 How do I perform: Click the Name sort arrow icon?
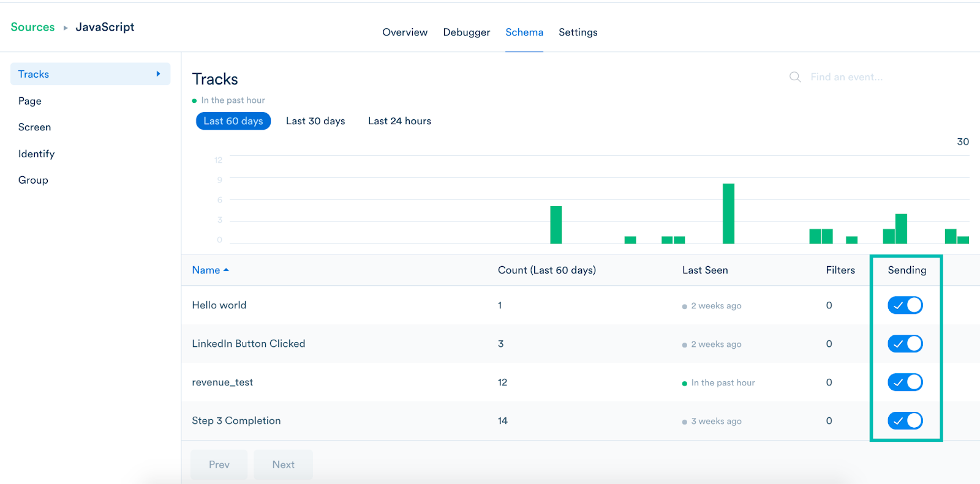(x=226, y=270)
